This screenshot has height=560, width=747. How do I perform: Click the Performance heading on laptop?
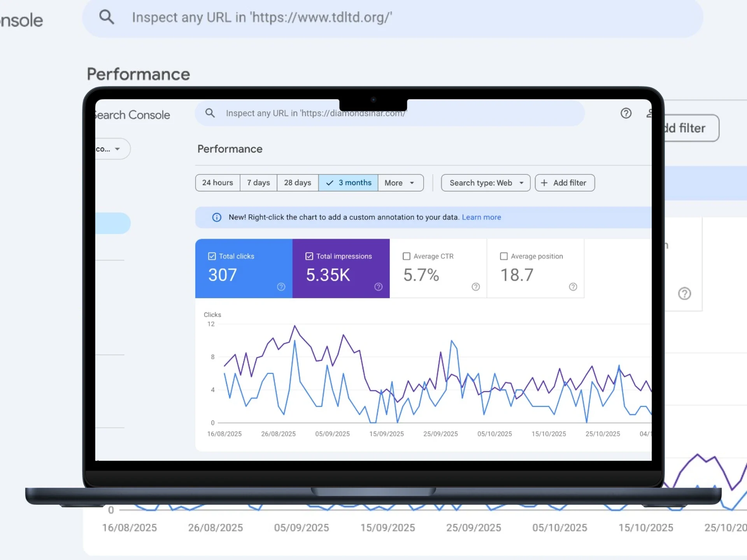pos(230,149)
